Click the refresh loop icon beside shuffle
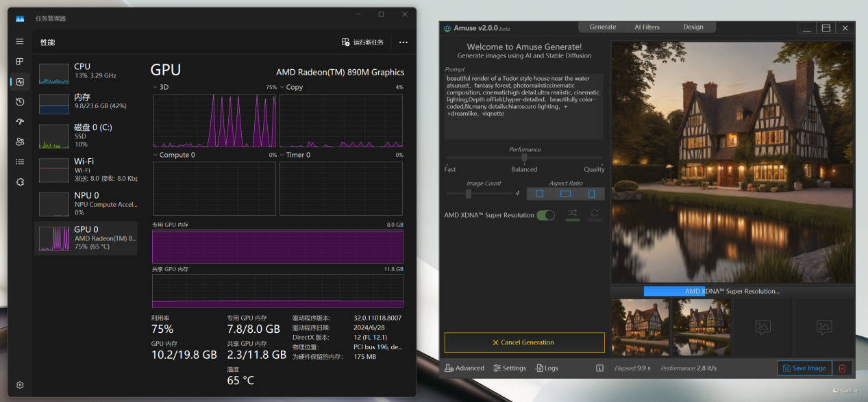868x402 pixels. (595, 214)
